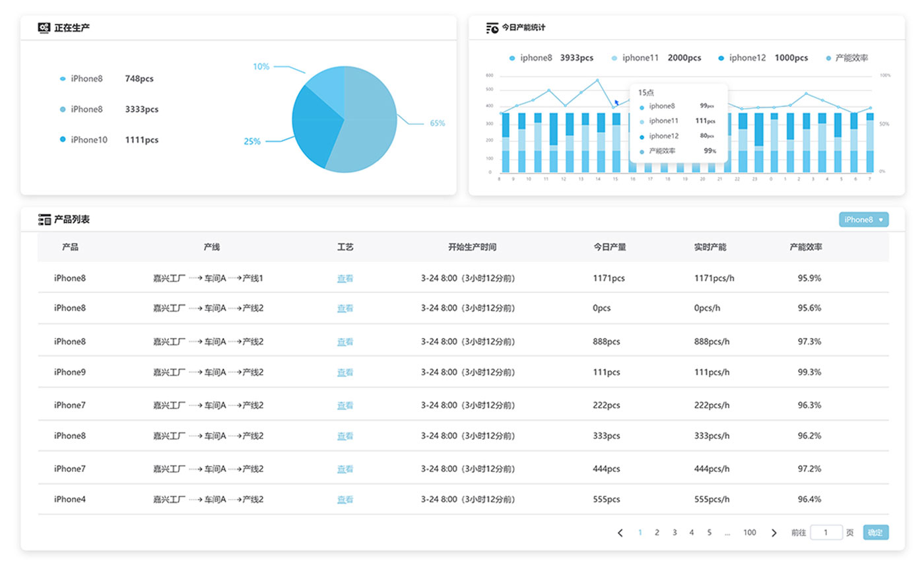Click the page number input field
924x565 pixels.
click(826, 533)
